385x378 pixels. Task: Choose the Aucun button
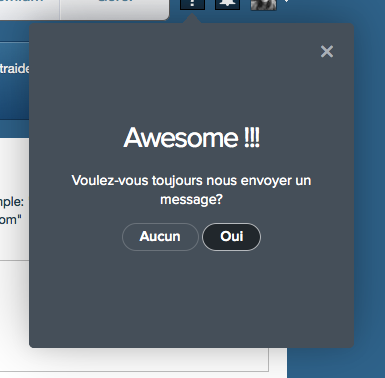coord(160,237)
